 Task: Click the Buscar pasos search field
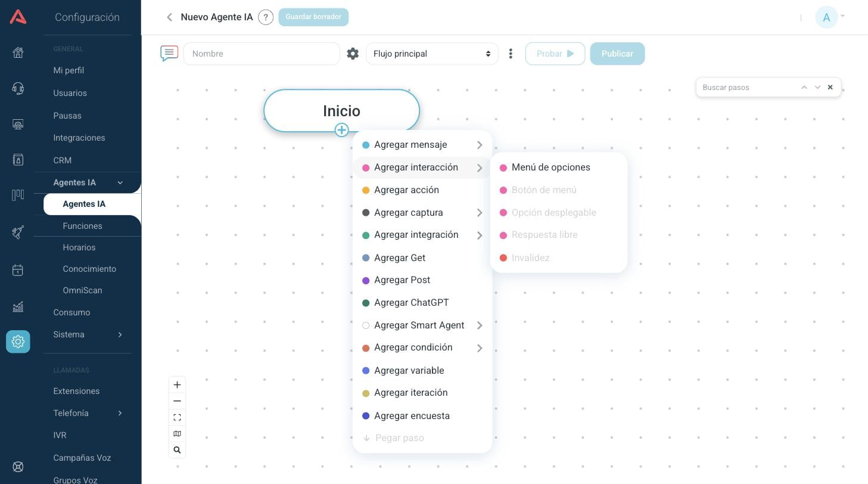tap(748, 88)
